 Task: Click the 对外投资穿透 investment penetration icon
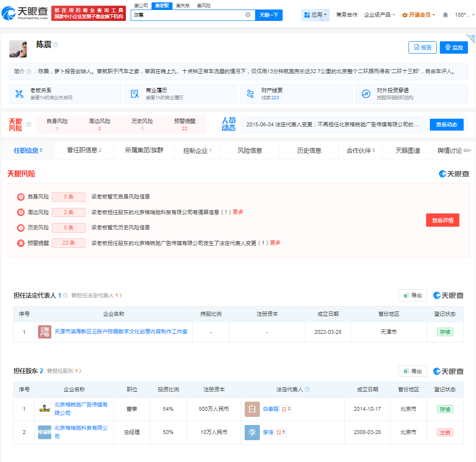click(366, 94)
